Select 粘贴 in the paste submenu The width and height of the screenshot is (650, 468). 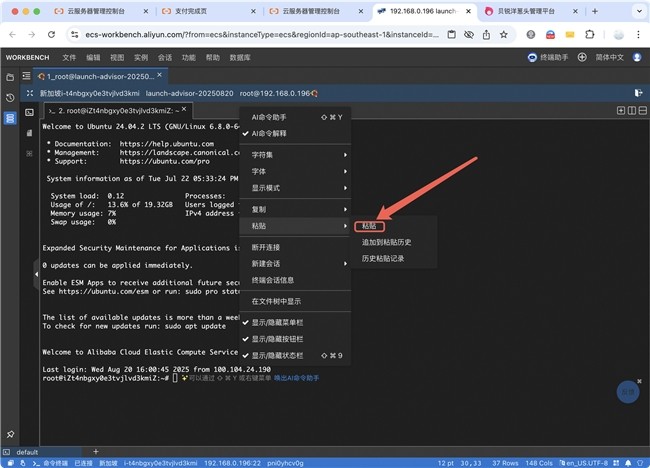click(371, 226)
